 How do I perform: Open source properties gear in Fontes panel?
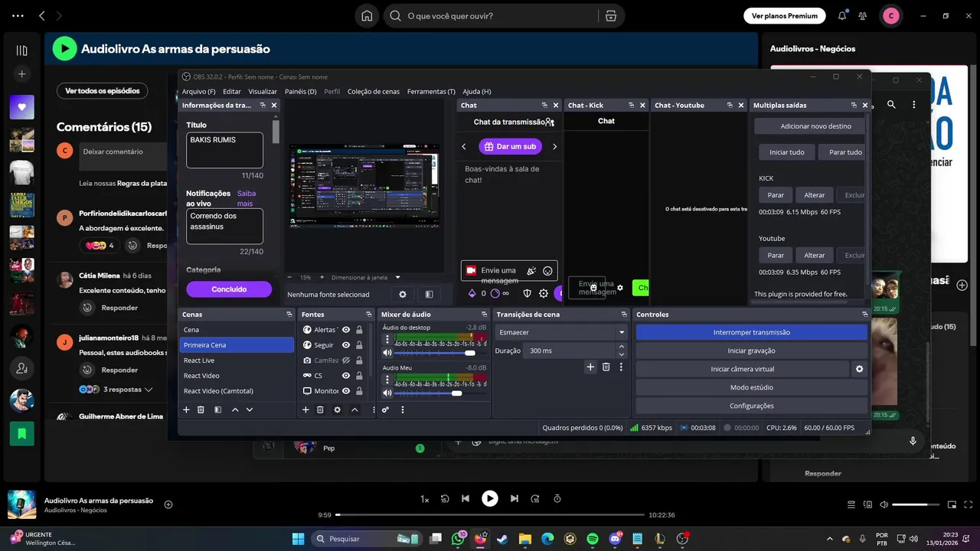[337, 410]
